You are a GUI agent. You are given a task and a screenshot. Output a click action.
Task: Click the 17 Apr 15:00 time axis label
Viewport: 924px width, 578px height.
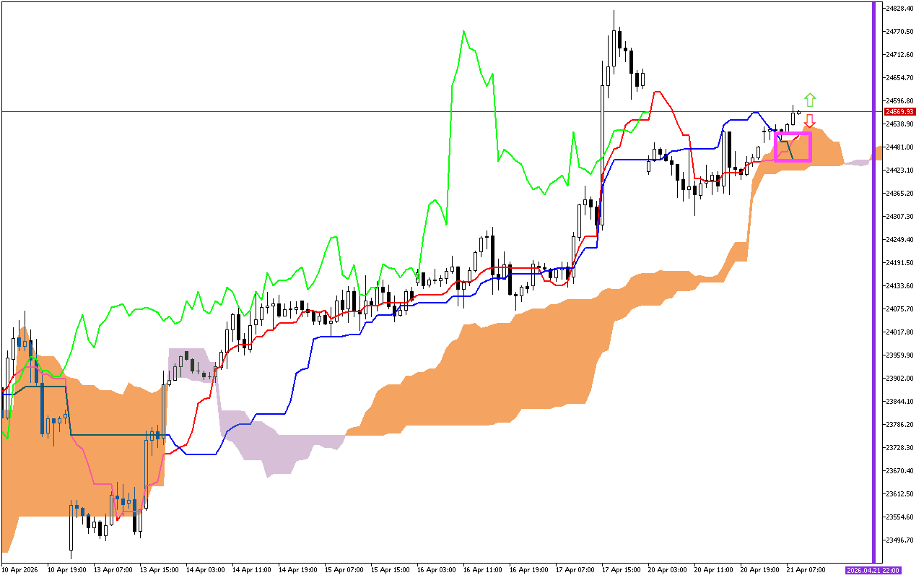pos(622,569)
